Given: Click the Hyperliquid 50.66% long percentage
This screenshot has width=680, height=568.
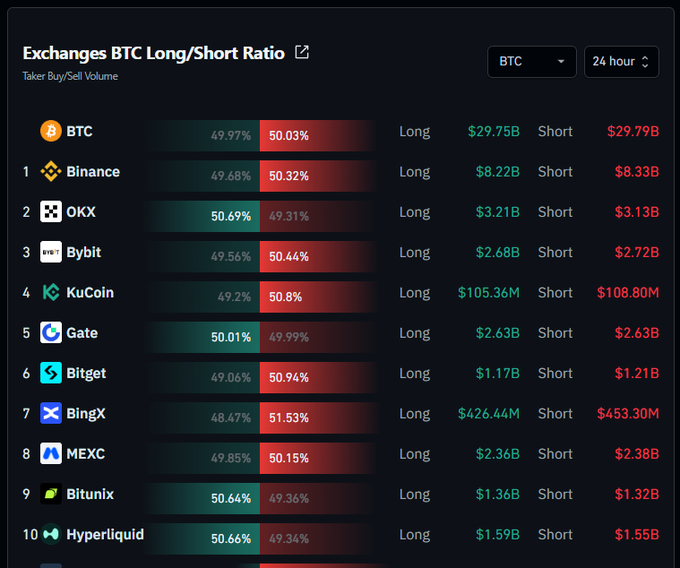Looking at the screenshot, I should [231, 539].
